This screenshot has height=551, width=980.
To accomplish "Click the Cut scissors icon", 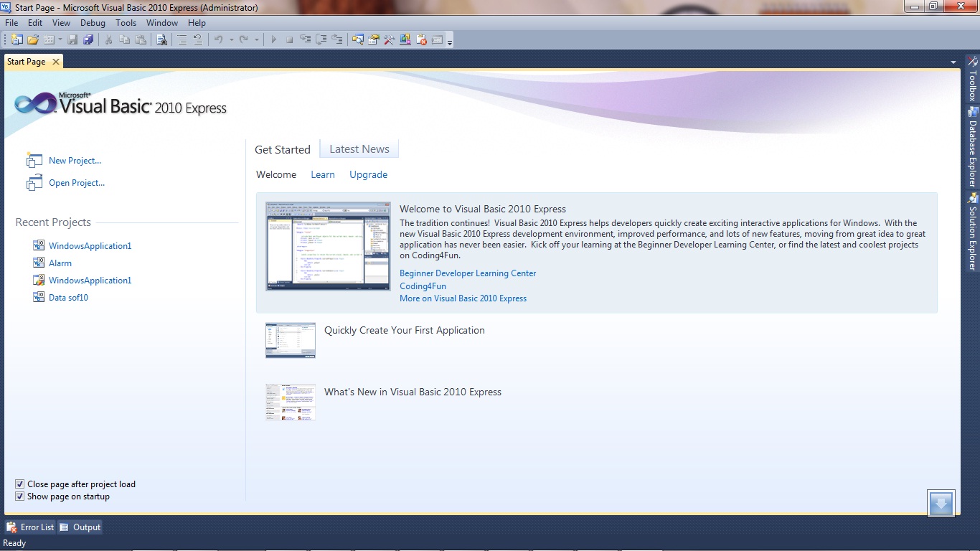I will click(x=109, y=40).
